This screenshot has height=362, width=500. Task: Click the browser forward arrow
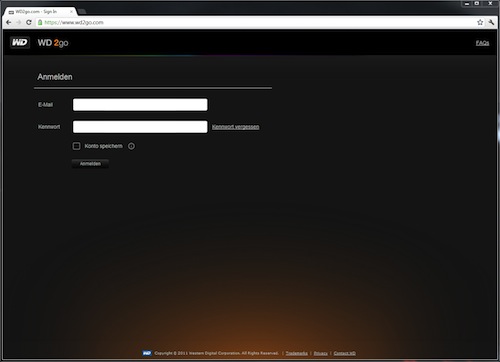pos(19,22)
